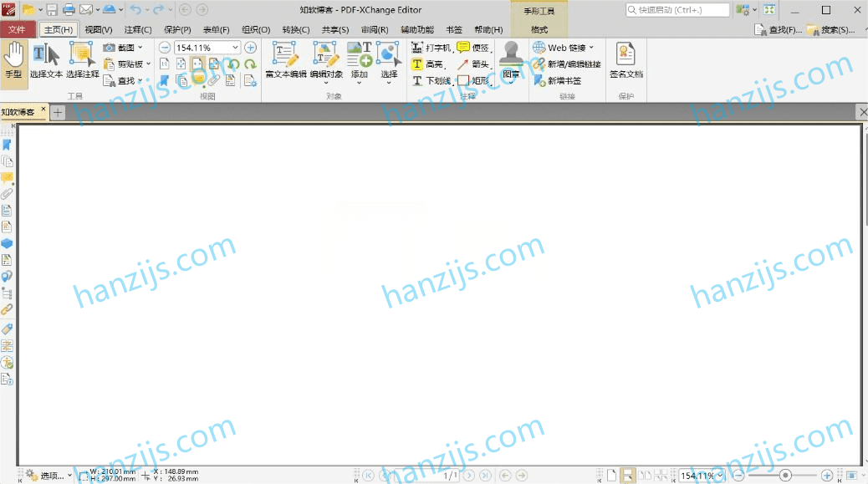868x484 pixels.
Task: Switch to the 帮助(H) ribbon tab
Action: pyautogui.click(x=488, y=29)
